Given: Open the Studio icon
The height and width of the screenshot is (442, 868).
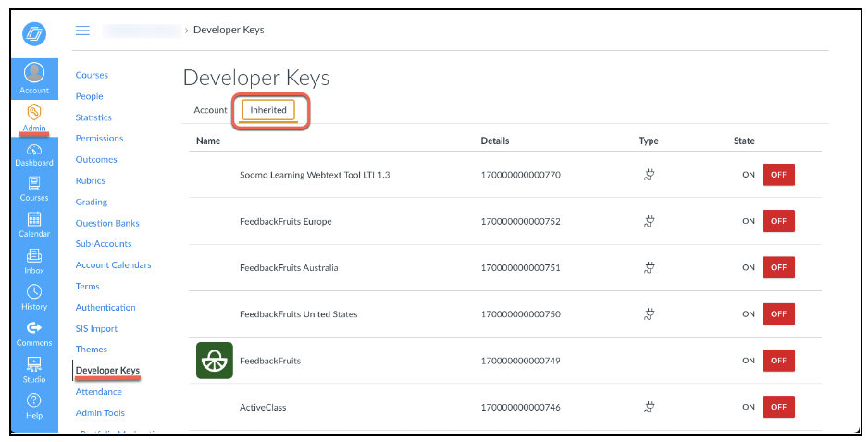Looking at the screenshot, I should point(34,364).
